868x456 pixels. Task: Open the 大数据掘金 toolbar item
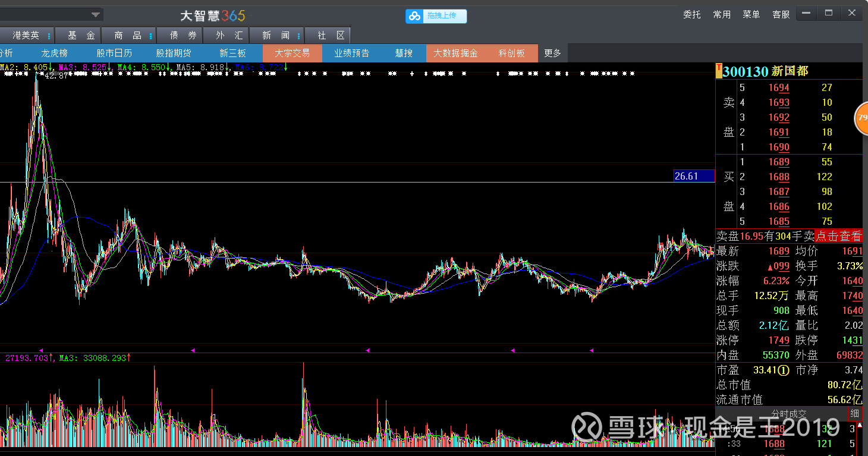[455, 53]
